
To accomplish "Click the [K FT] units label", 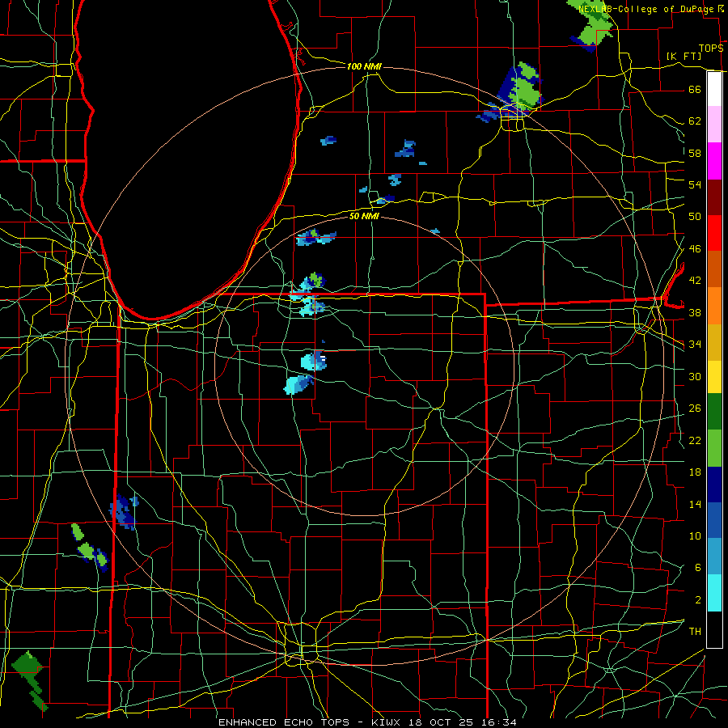I will (684, 56).
